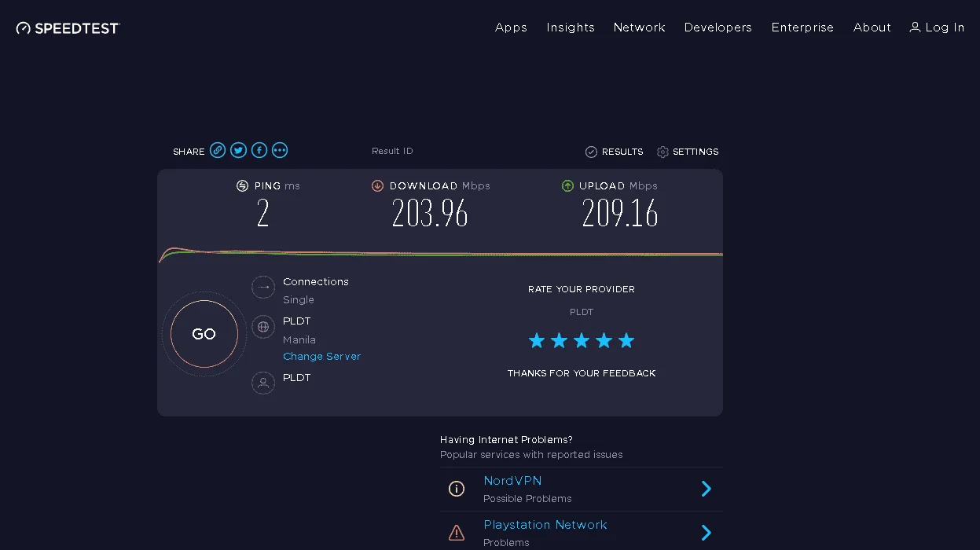
Task: Click download value 203.96
Action: (x=430, y=213)
